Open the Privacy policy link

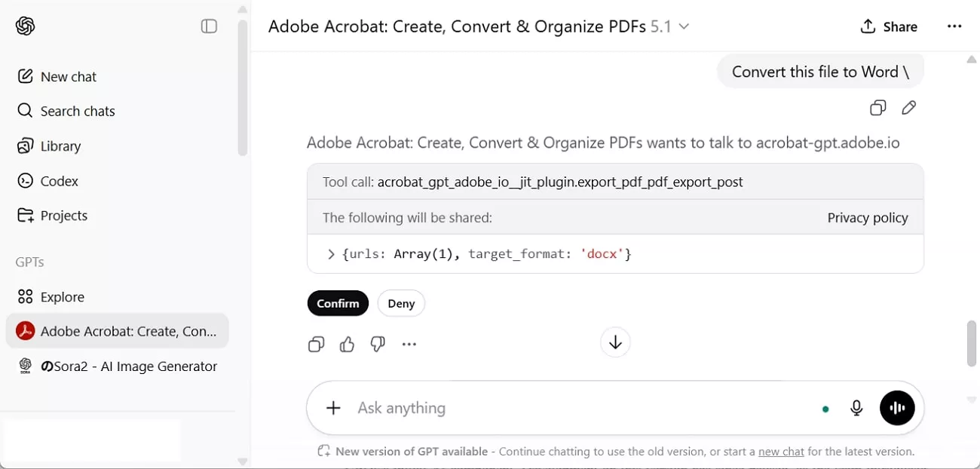pos(867,217)
